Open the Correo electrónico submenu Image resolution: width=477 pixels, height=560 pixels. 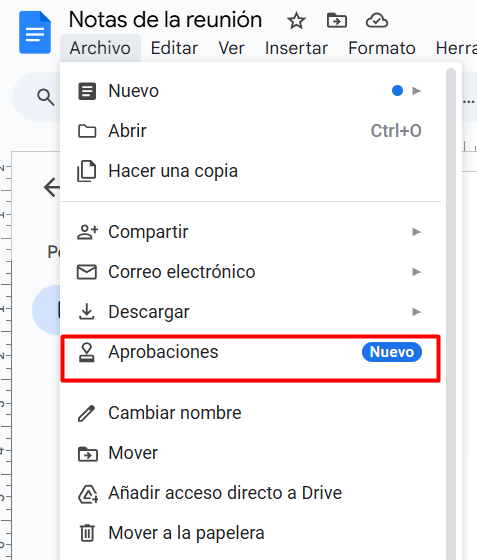click(250, 272)
